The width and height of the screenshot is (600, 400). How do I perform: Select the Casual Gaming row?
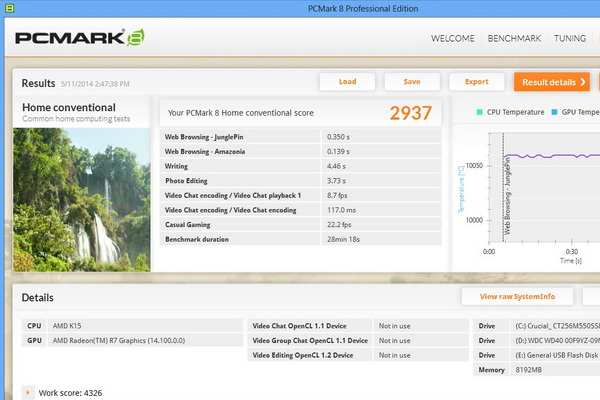point(300,225)
